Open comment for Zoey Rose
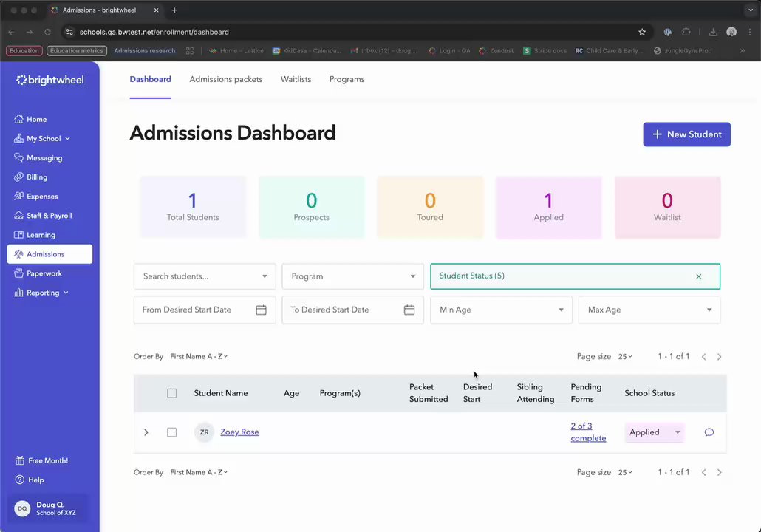This screenshot has width=761, height=532. pos(709,432)
